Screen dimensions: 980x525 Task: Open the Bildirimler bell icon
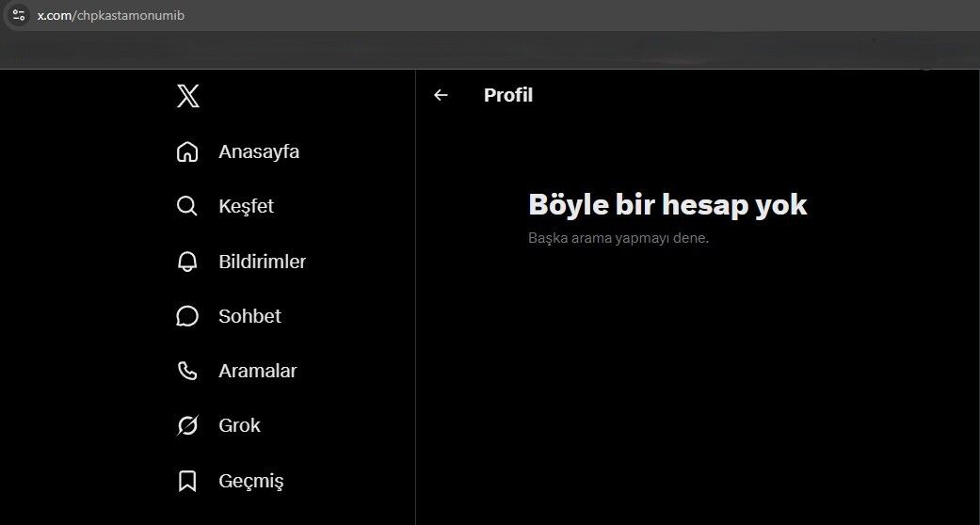click(x=187, y=262)
